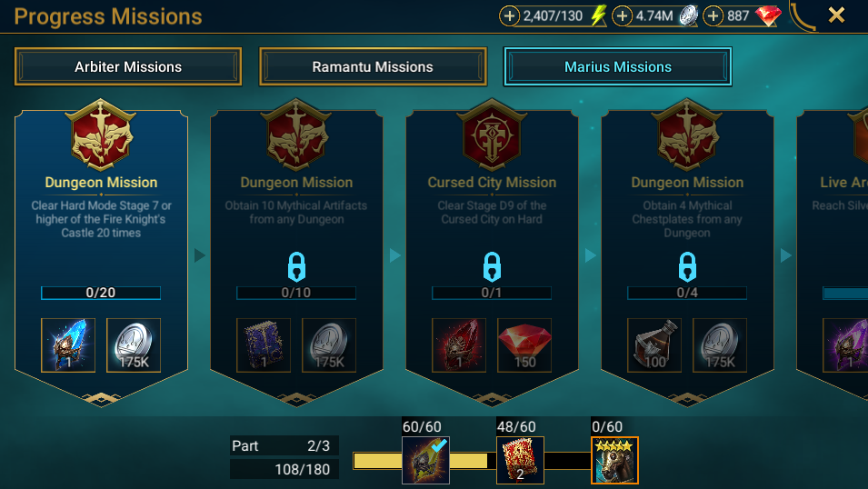Add silver using the plus icon
This screenshot has width=868, height=489.
(622, 16)
